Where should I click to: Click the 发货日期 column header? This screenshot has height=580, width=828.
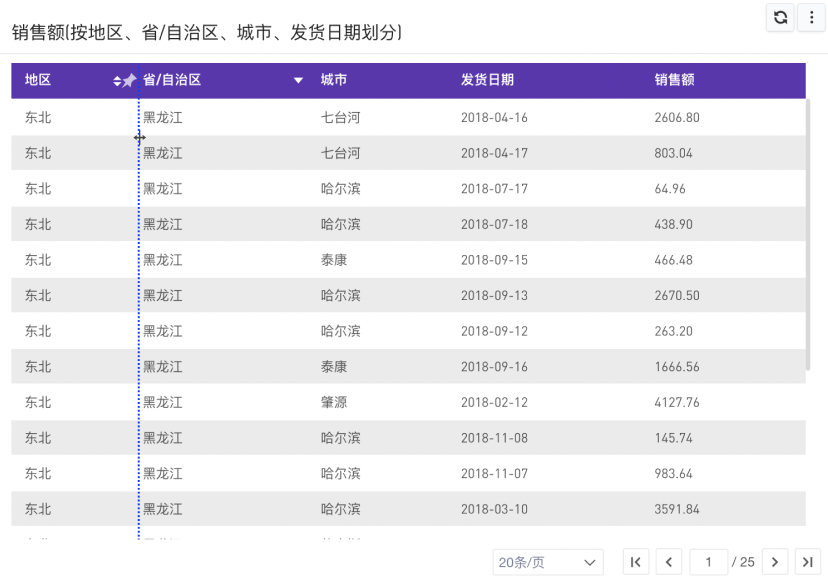click(x=487, y=80)
